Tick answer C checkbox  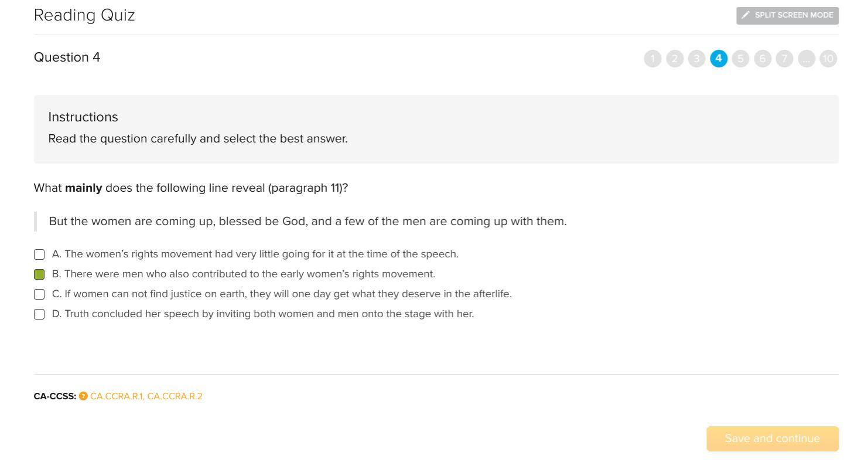[x=39, y=294]
